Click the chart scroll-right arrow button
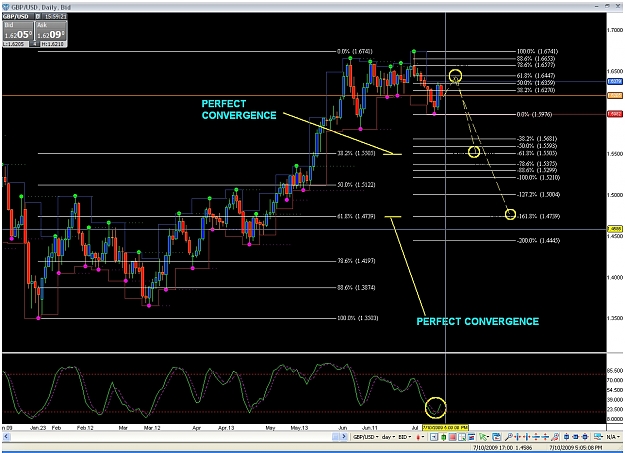Viewport: 625px width, 453px height. (x=344, y=437)
